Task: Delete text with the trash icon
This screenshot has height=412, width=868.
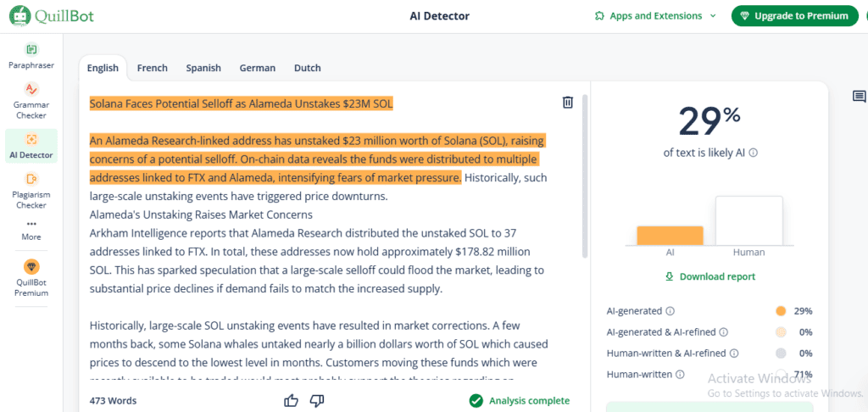Action: click(x=567, y=103)
